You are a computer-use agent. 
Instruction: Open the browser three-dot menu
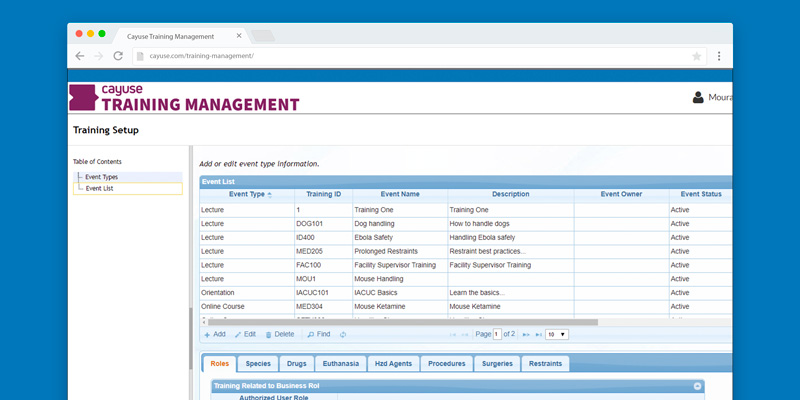pyautogui.click(x=719, y=56)
